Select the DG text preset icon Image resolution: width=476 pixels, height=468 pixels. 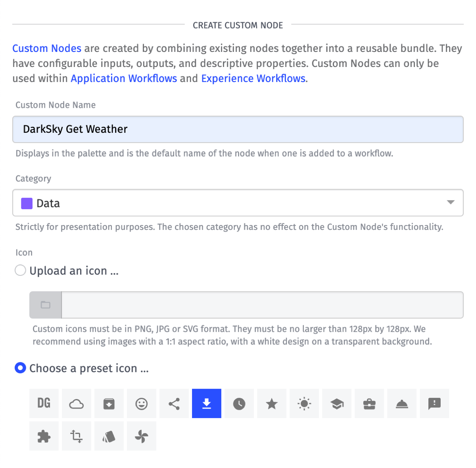(44, 403)
